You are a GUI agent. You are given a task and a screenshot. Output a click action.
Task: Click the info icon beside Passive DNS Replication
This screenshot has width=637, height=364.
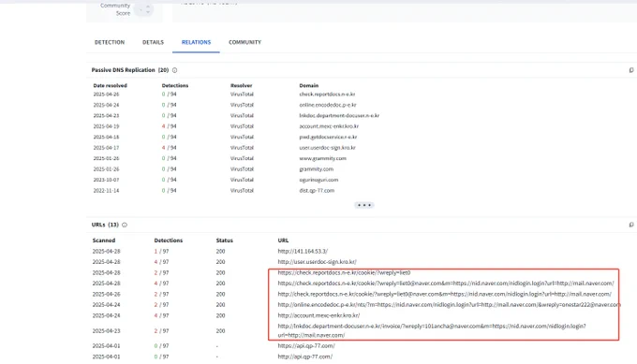point(174,70)
